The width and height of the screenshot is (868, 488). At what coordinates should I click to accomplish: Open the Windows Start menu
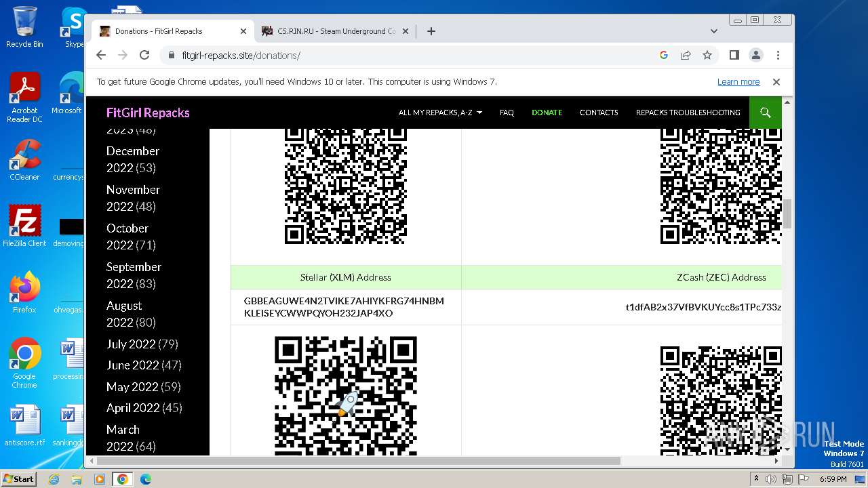18,479
